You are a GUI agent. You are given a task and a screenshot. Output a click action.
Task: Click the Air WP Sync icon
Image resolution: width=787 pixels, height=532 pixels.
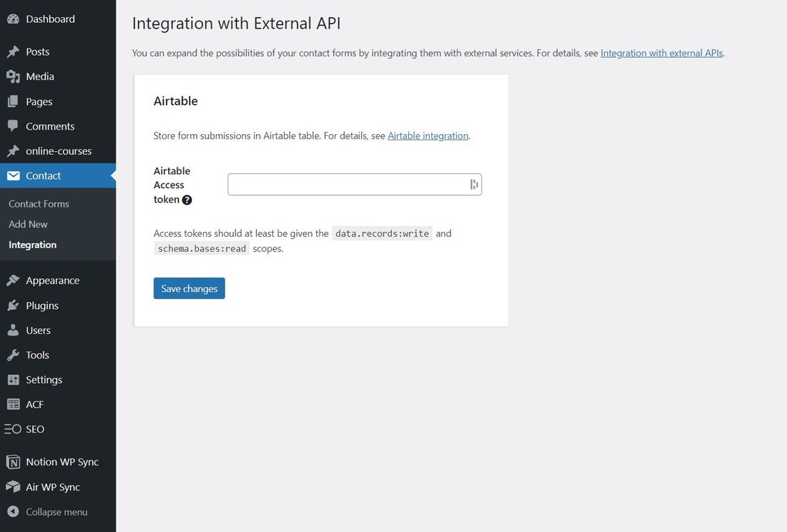coord(12,487)
